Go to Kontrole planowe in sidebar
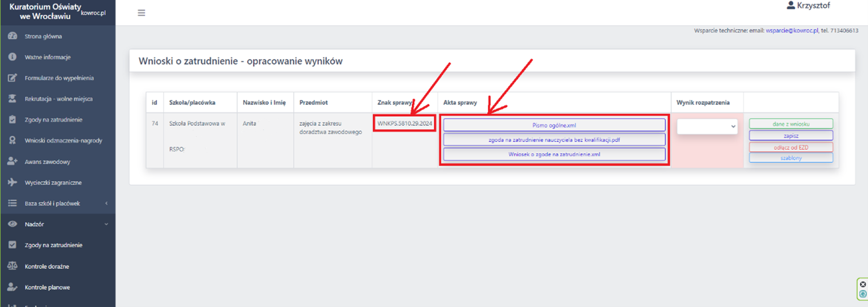Viewport: 868px width, 307px height. pyautogui.click(x=47, y=287)
